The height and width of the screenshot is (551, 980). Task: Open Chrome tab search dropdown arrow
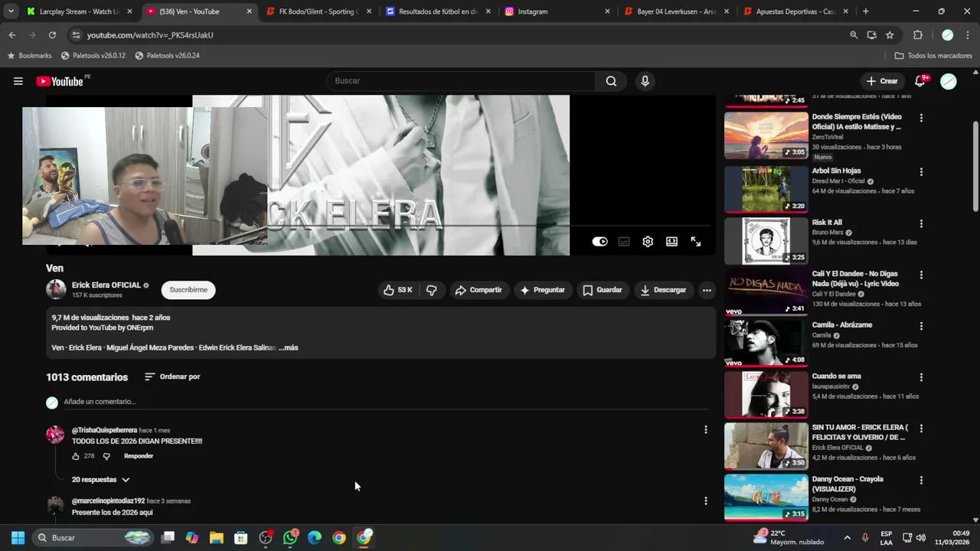[11, 11]
